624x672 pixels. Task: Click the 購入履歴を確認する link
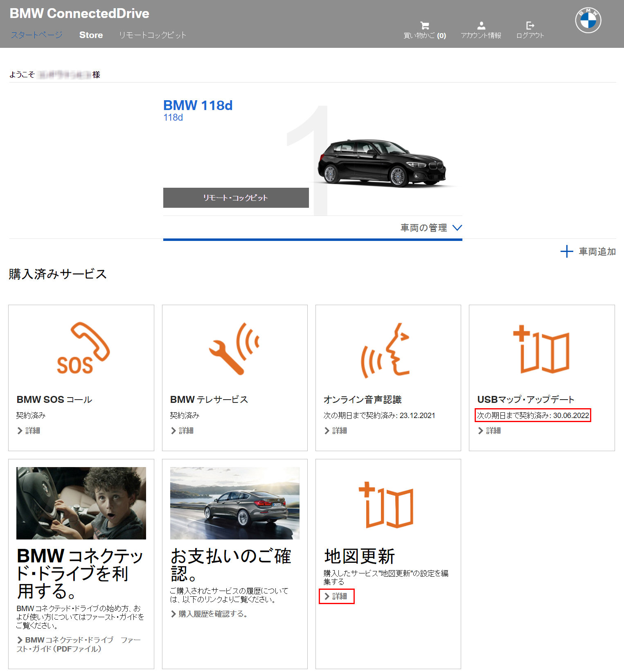pyautogui.click(x=209, y=614)
